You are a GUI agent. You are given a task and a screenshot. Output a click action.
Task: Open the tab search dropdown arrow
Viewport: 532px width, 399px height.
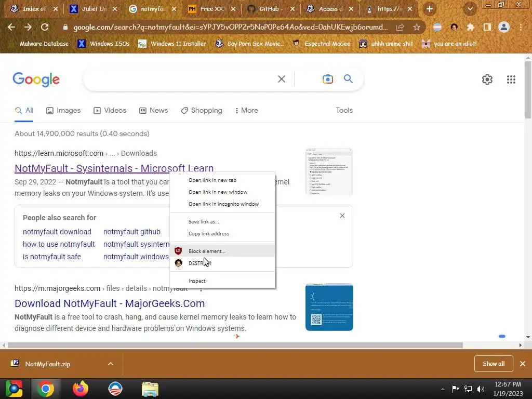click(x=470, y=9)
